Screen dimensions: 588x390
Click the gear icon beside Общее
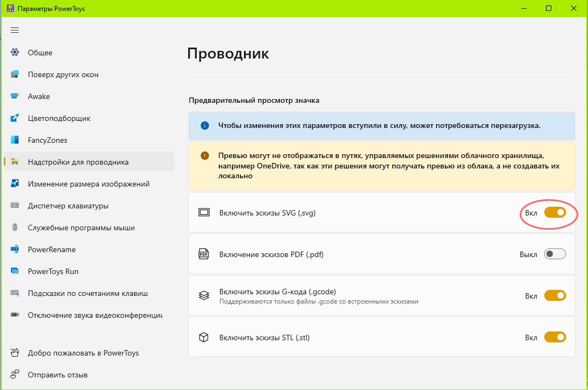click(x=15, y=52)
